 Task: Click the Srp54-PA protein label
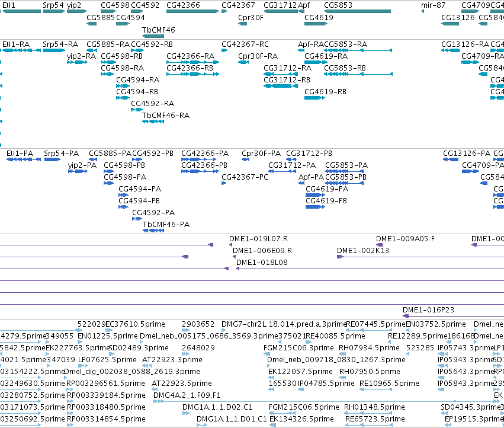[x=62, y=153]
